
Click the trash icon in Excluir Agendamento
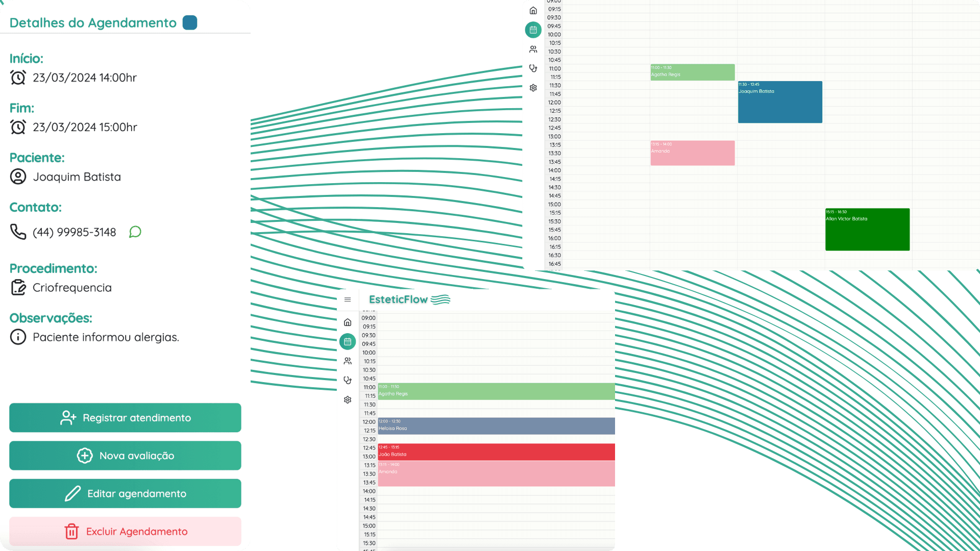[x=71, y=532]
